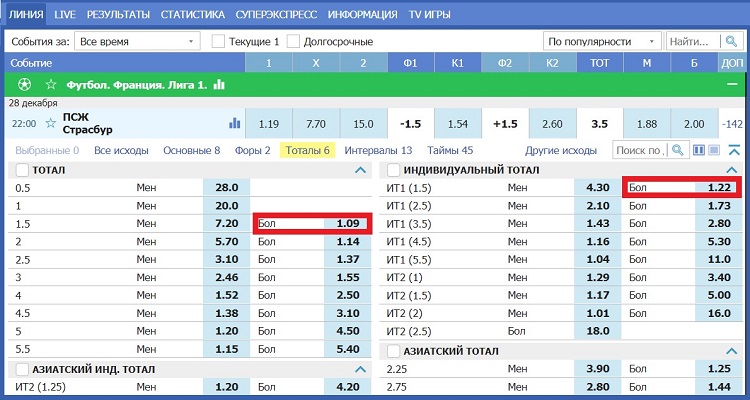Click the soccer ball sport icon
Screen dimensions: 750x400
tap(24, 85)
